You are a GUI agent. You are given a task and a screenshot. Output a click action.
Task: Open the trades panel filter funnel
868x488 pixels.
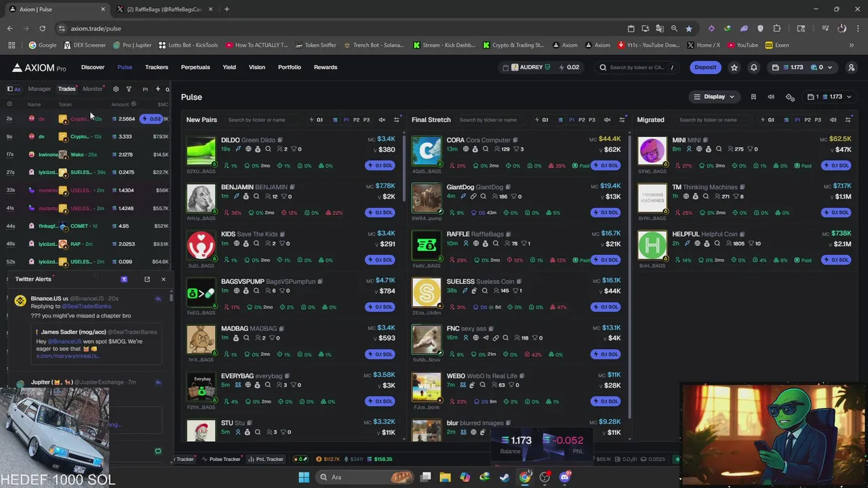point(129,89)
